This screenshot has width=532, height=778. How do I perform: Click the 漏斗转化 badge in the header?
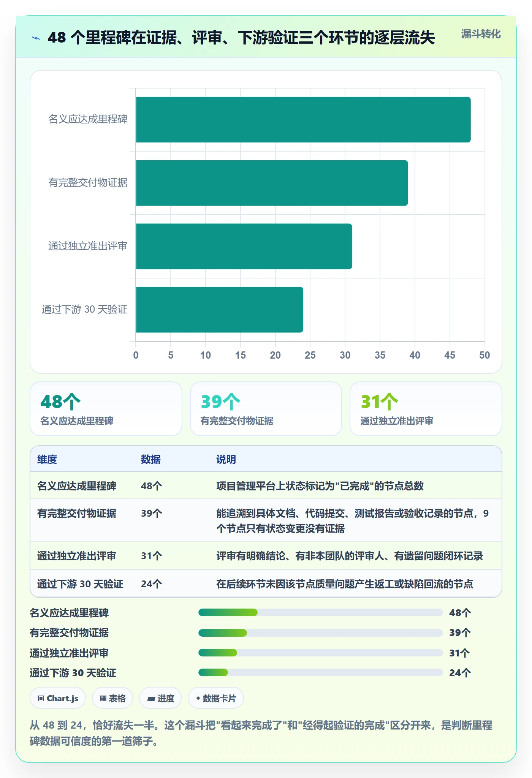[481, 34]
